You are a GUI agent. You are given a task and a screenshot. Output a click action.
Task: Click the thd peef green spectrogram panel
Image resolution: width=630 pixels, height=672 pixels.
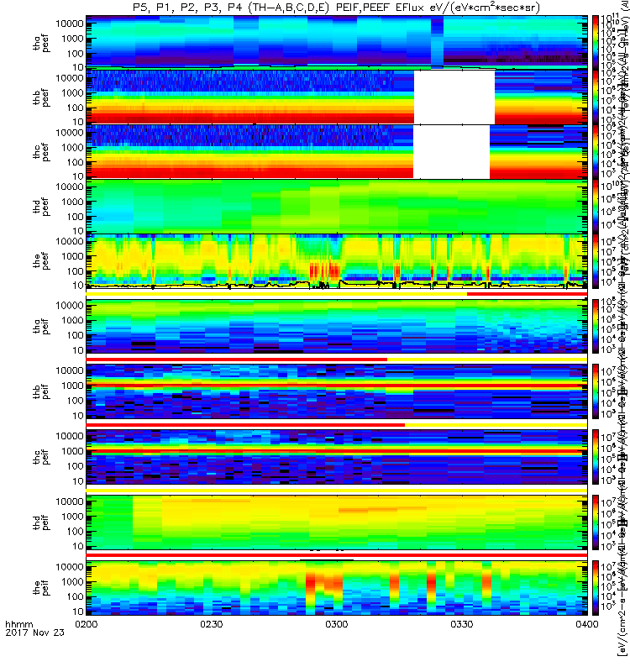[x=337, y=206]
